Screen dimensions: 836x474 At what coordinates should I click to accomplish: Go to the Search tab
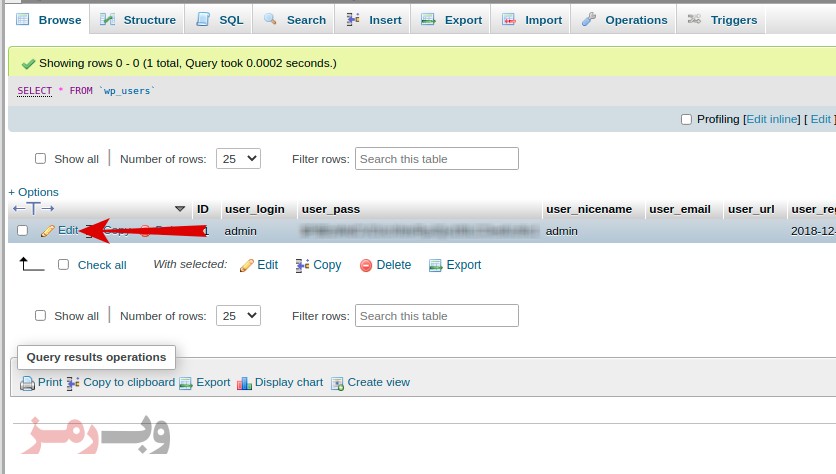[294, 20]
